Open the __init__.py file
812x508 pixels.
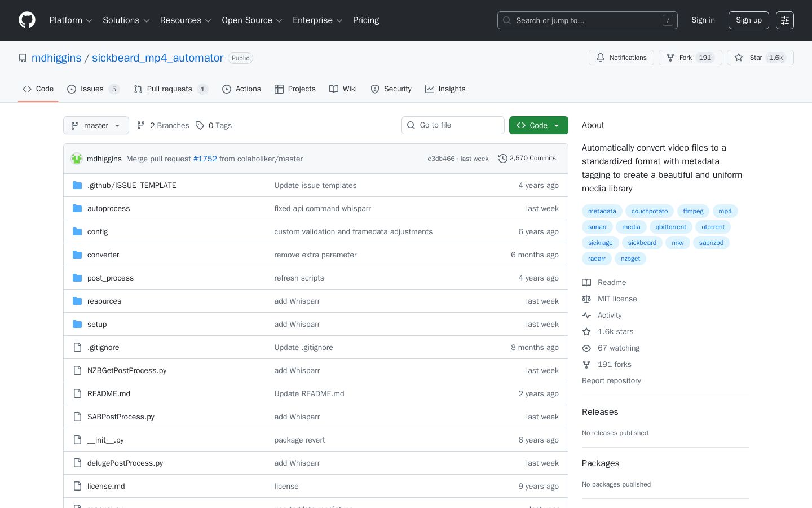click(105, 440)
